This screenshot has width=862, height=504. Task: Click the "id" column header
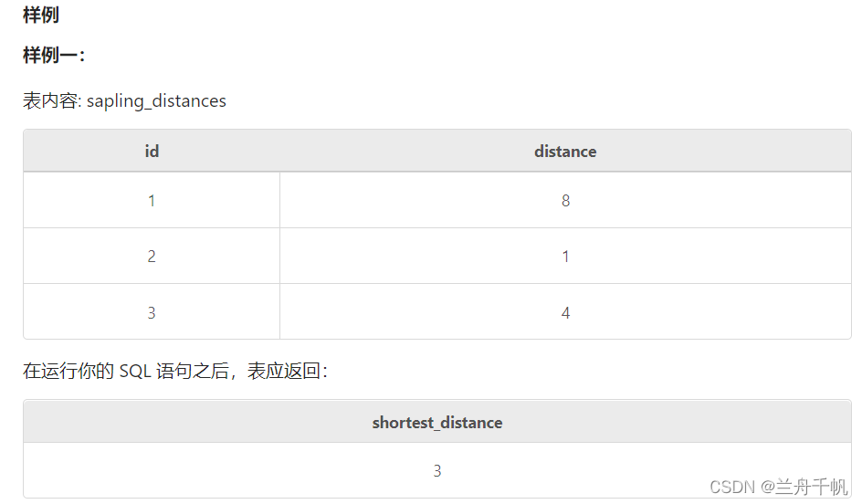152,152
